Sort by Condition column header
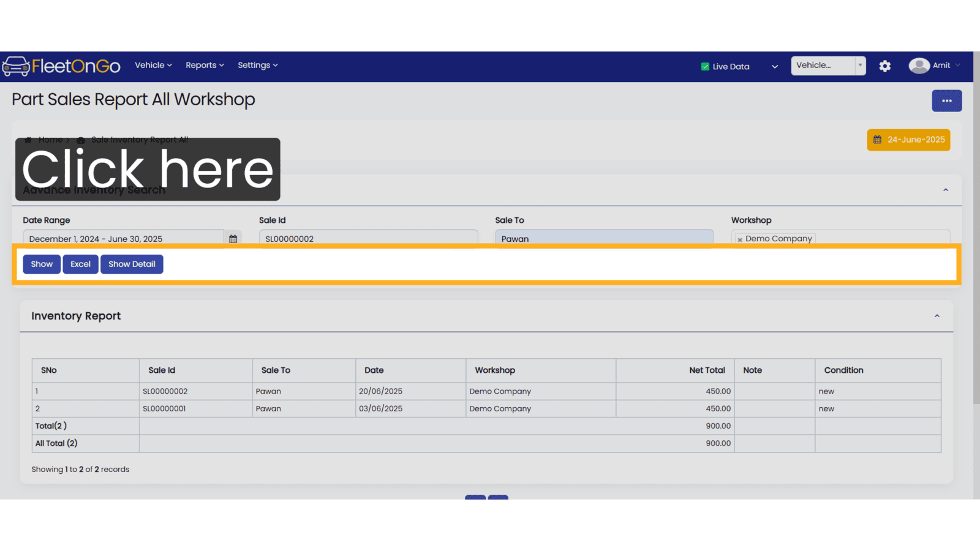Image resolution: width=980 pixels, height=551 pixels. [x=878, y=370]
